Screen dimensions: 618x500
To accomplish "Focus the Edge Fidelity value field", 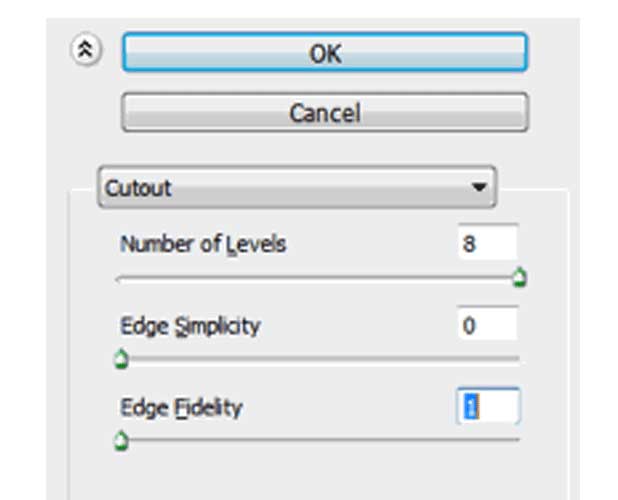I will point(489,406).
